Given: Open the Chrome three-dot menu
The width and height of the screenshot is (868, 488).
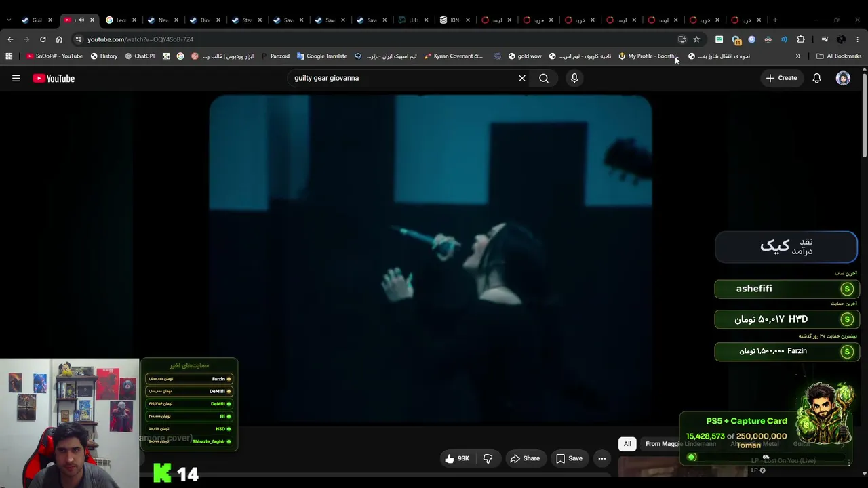Looking at the screenshot, I should click(x=857, y=39).
